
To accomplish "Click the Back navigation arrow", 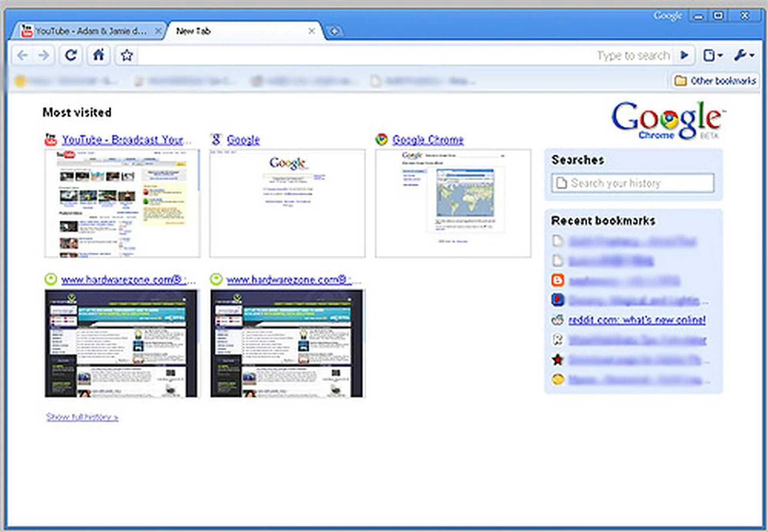I will tap(22, 55).
